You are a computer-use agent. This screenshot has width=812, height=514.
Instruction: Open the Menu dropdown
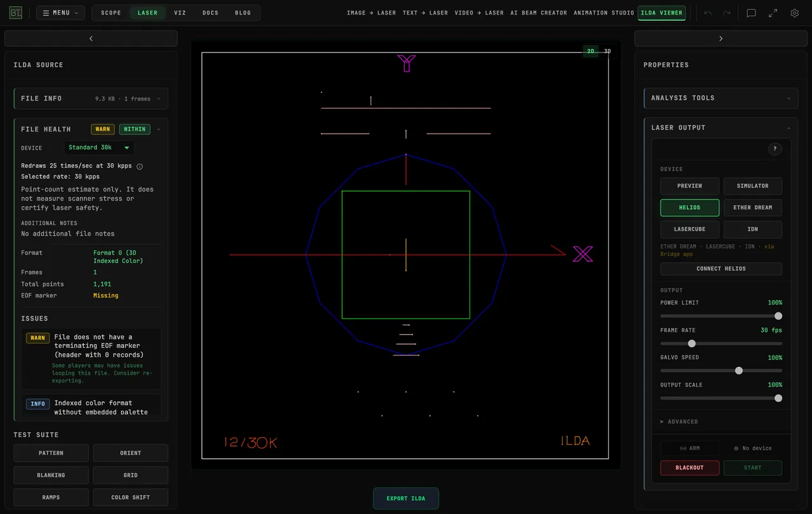coord(60,13)
